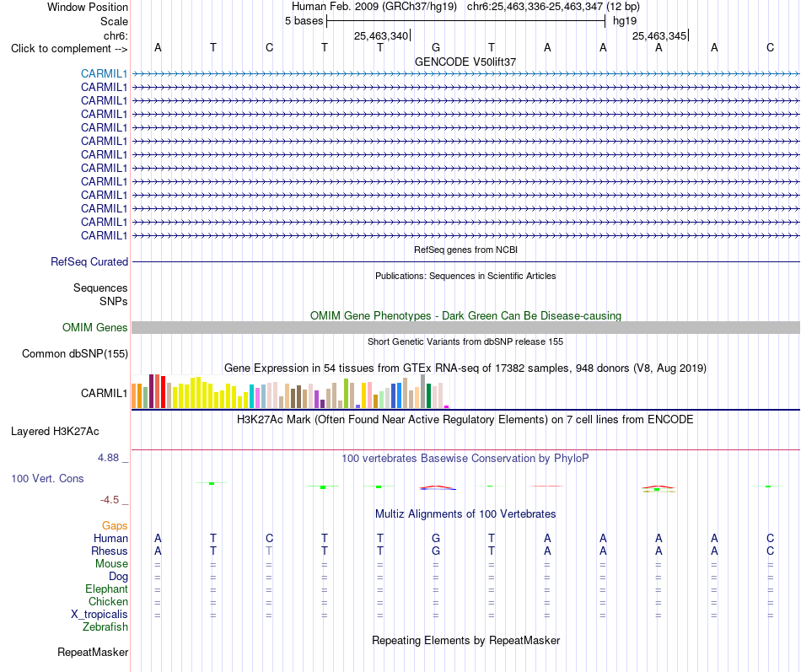Click 'Multiz Alignments of 100 Vertebrates' title

(x=465, y=513)
